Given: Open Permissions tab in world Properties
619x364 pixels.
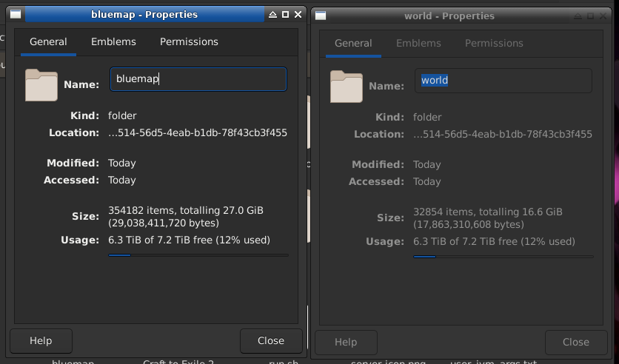Looking at the screenshot, I should click(494, 44).
